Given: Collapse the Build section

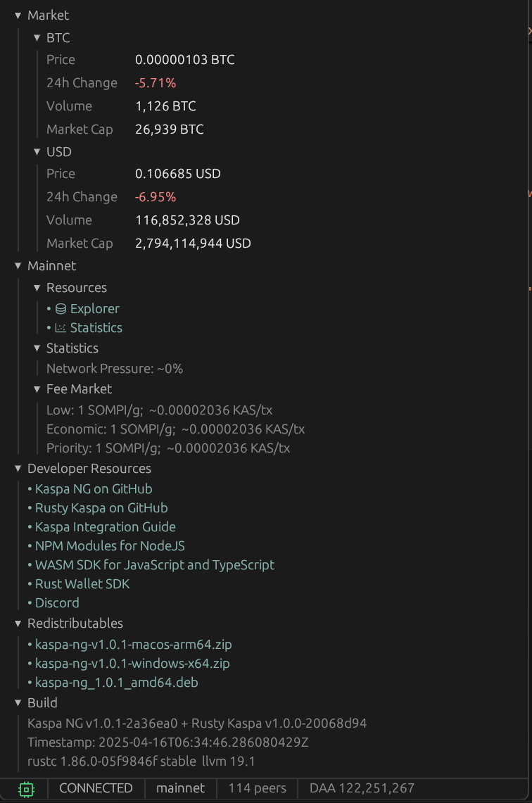Looking at the screenshot, I should pos(18,703).
